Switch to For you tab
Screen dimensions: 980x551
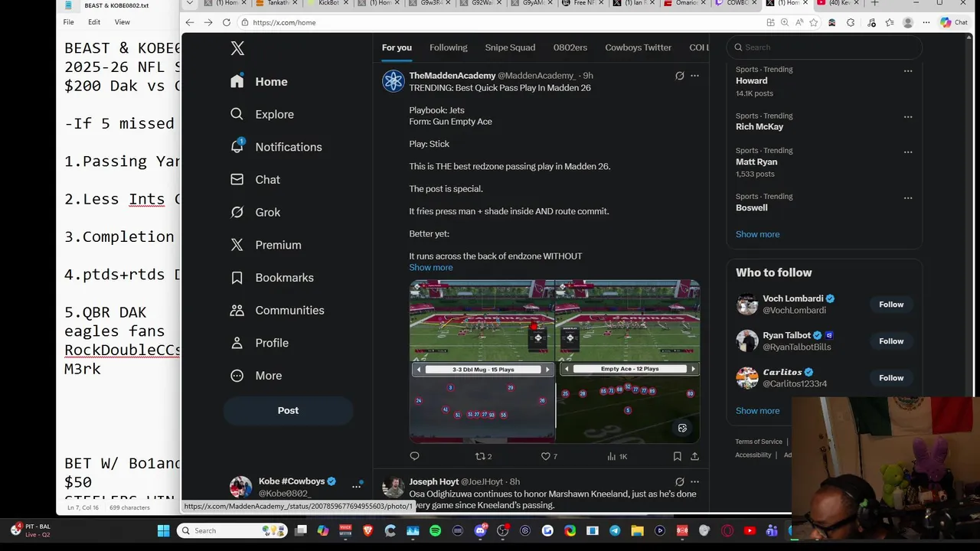[x=397, y=47]
